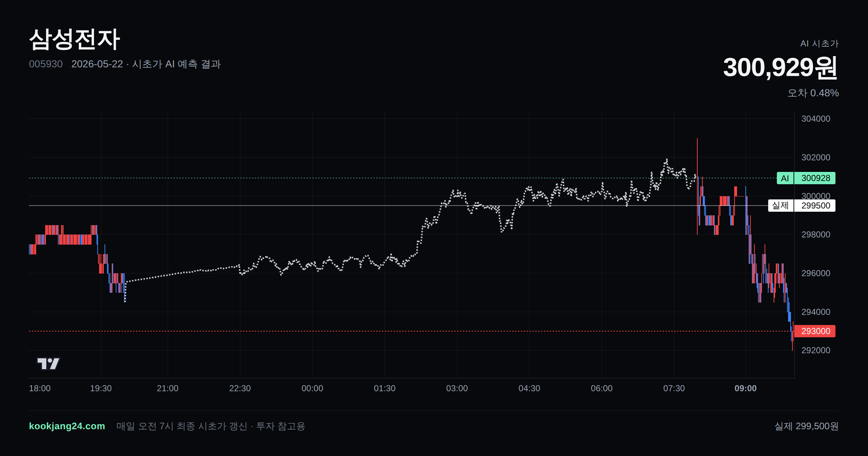This screenshot has height=456, width=868.
Task: Click the 01:30 time axis label
Action: click(384, 388)
